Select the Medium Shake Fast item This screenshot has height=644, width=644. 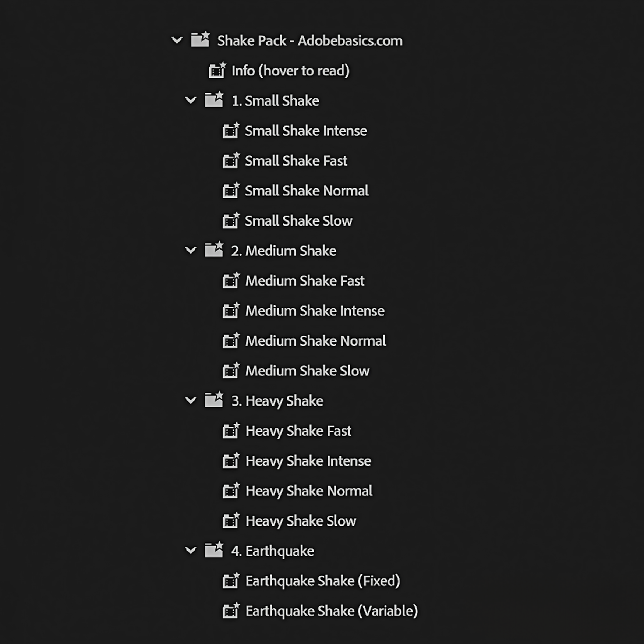(x=304, y=280)
